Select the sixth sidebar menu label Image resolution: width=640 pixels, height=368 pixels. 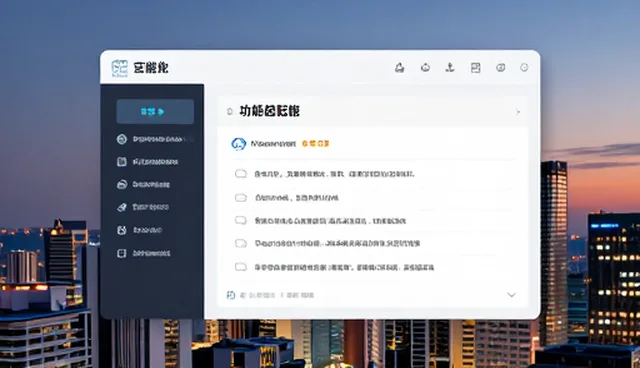tap(151, 253)
